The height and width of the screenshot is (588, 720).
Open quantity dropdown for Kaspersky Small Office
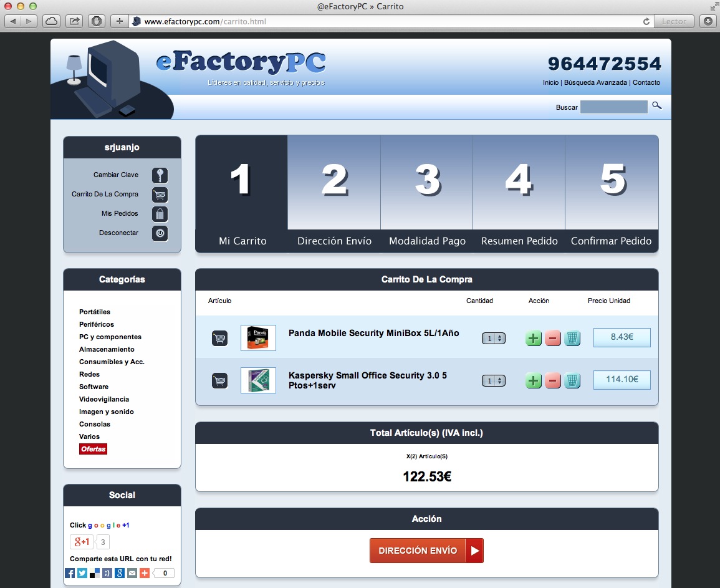tap(493, 380)
